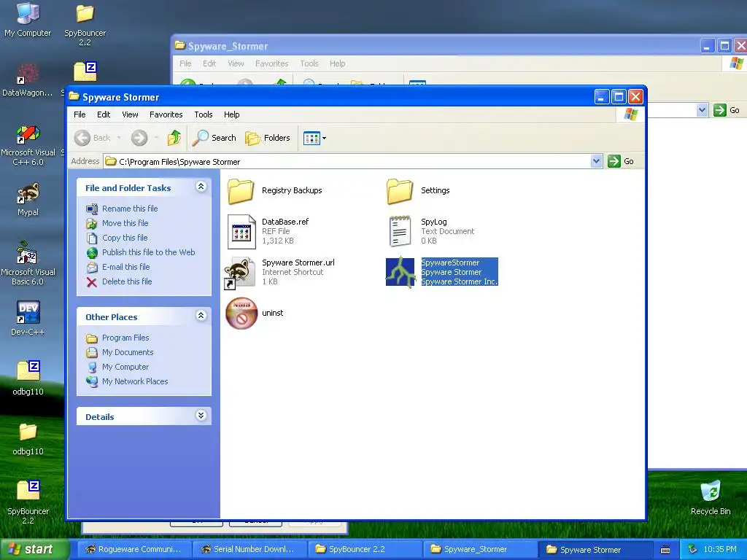Click the SpyBouncer 2.2 zip icon at desktop bottom

click(x=28, y=491)
